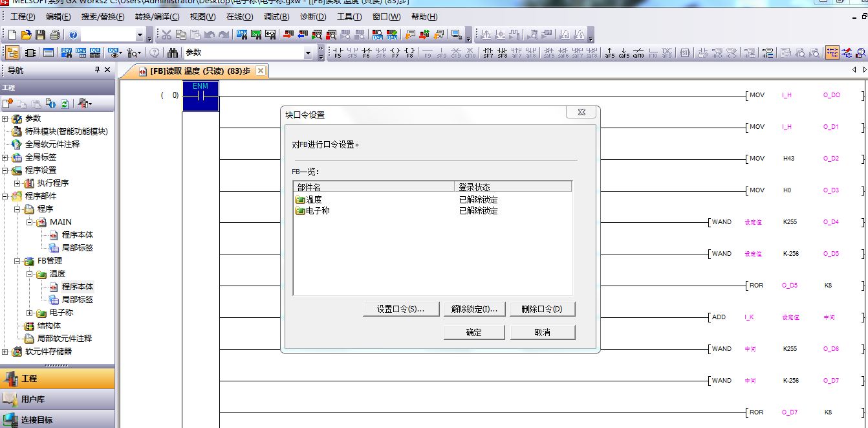This screenshot has width=868, height=428.
Task: Insert an F5 open contact
Action: point(338,52)
